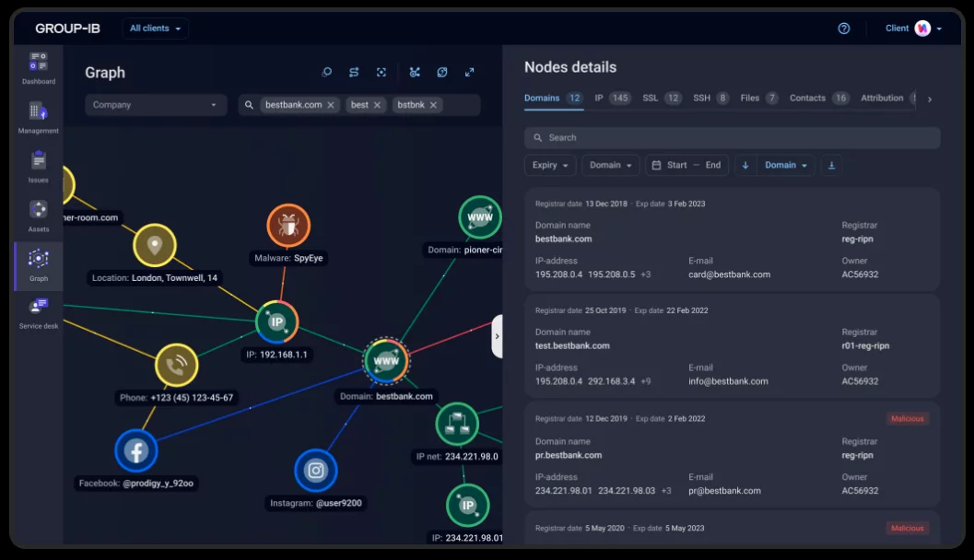Switch to the SSL tab
Screen dimensions: 974x560
click(x=662, y=99)
